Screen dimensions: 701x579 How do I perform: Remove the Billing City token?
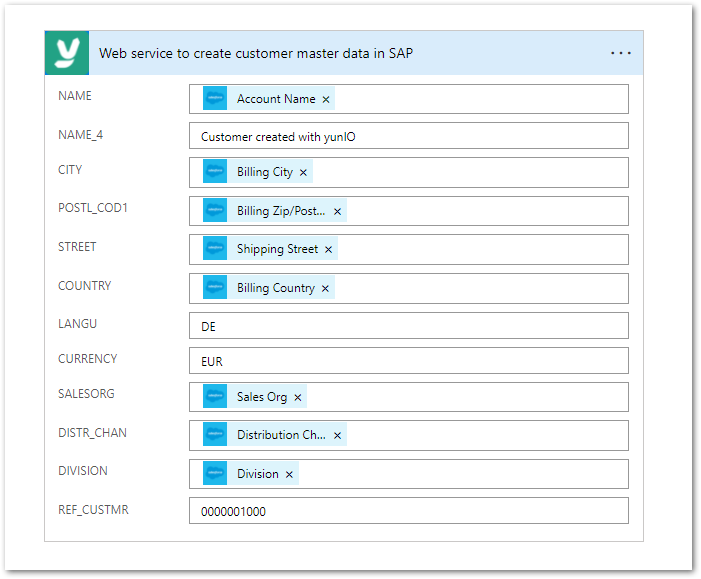[303, 173]
